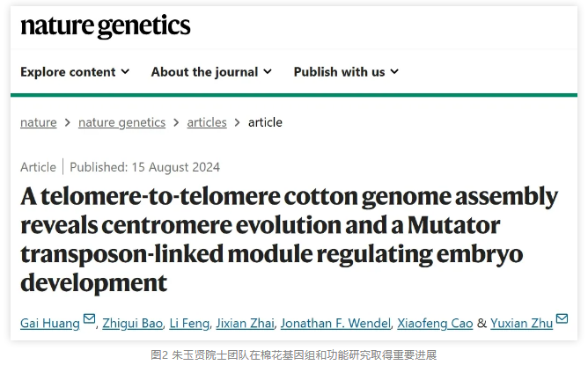
Task: Navigate to the articles breadcrumb
Action: (207, 122)
